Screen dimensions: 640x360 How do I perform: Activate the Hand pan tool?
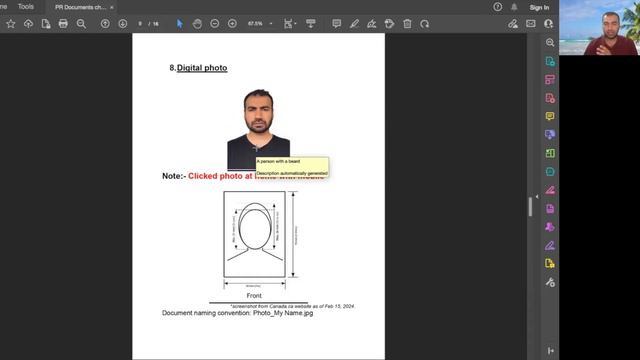pos(197,24)
